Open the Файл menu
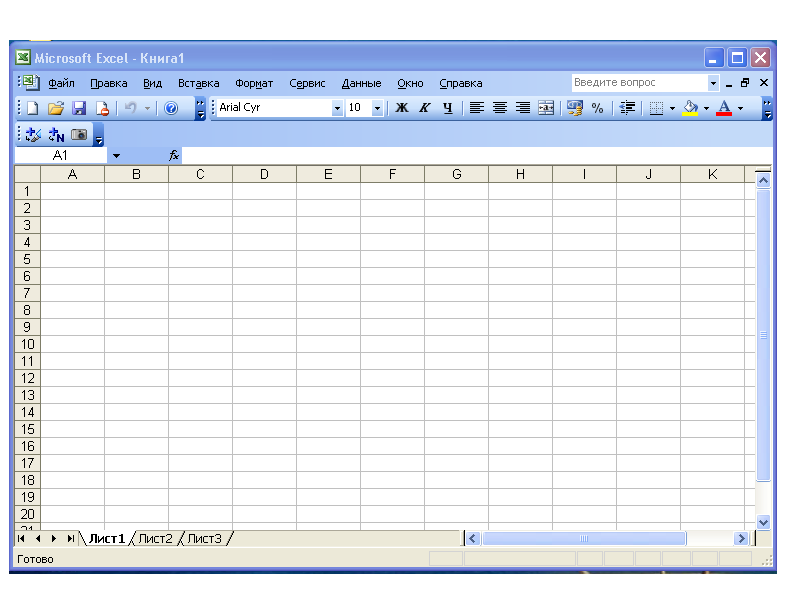Viewport: 799px width, 596px height. [61, 83]
